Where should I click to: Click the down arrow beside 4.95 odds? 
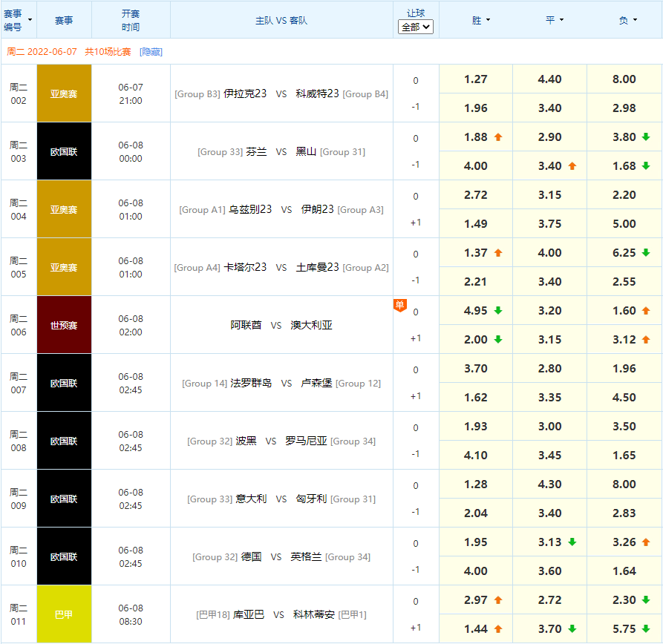(x=498, y=311)
